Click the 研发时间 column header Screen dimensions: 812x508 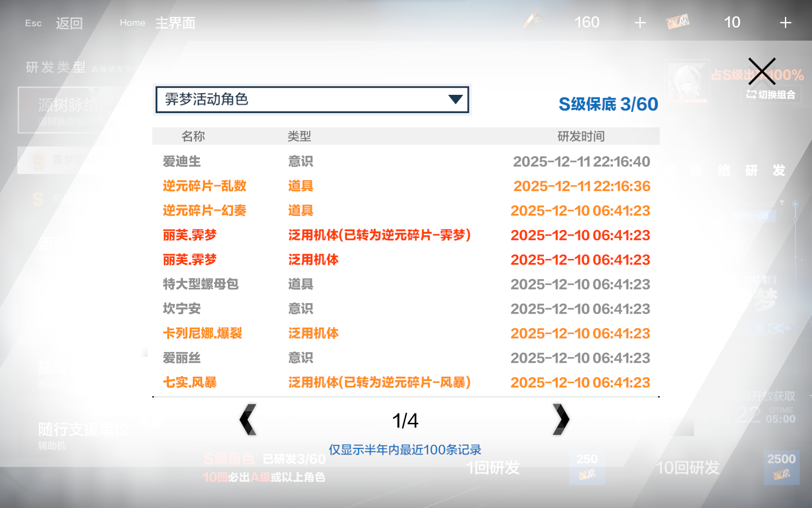[x=581, y=136]
